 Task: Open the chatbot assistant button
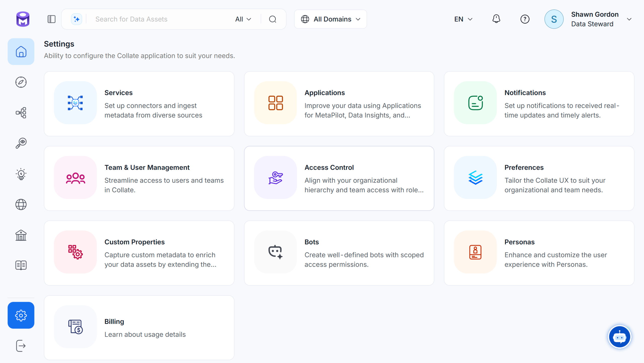point(619,337)
